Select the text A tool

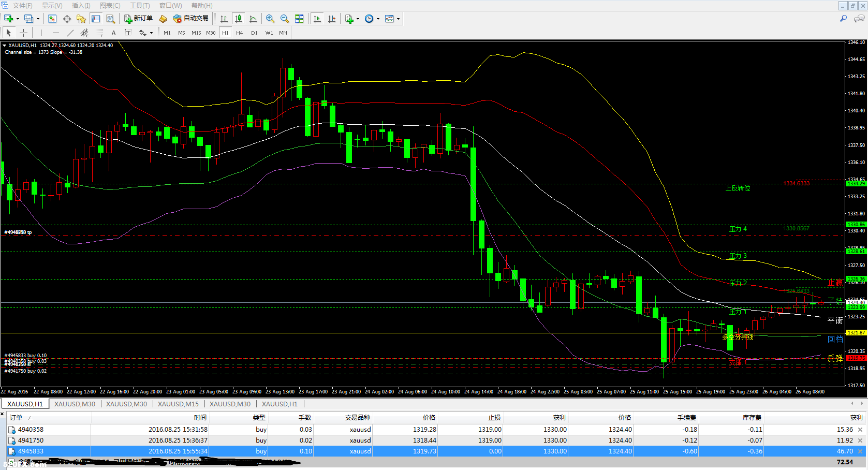click(x=113, y=33)
